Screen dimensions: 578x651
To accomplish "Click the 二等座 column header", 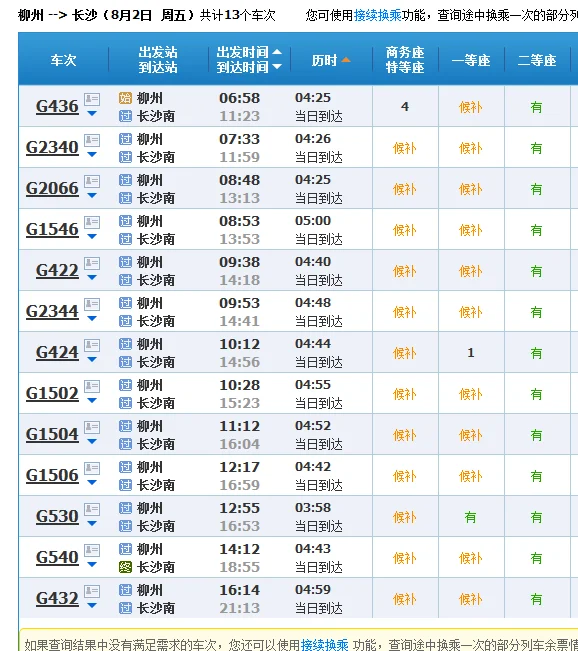I will click(537, 61).
